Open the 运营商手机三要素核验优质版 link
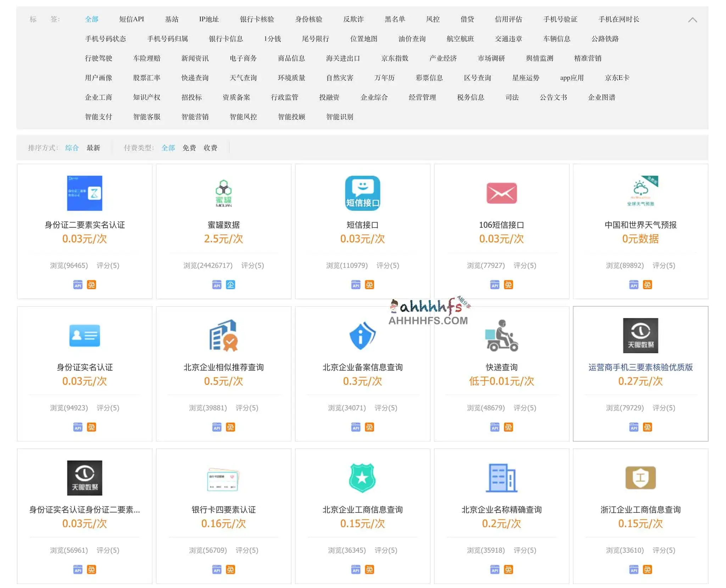This screenshot has width=726, height=588. (x=640, y=367)
